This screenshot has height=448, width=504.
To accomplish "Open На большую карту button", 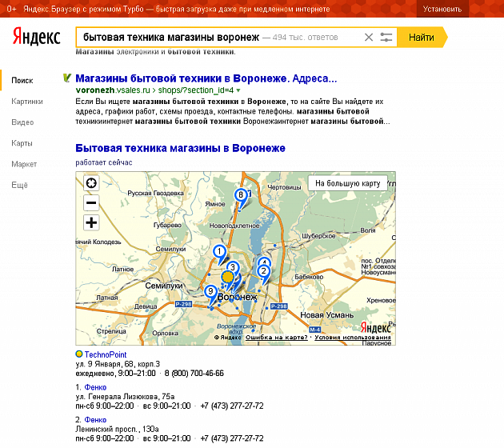I will 348,183.
